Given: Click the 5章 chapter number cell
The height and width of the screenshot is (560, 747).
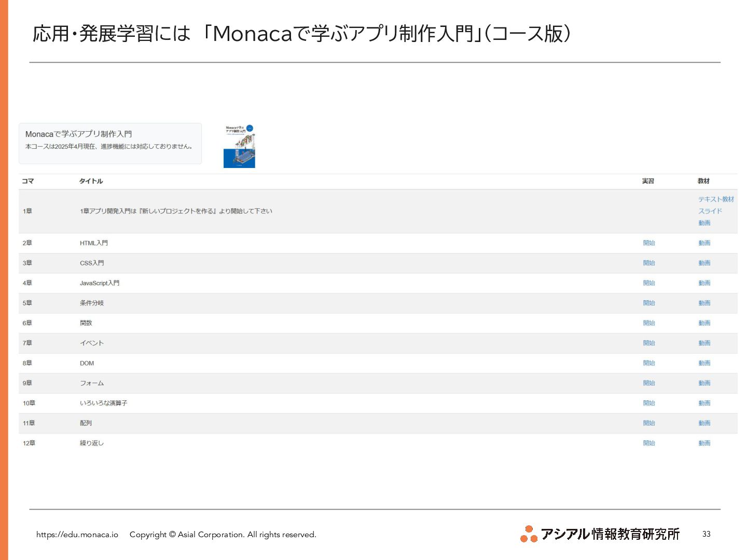Looking at the screenshot, I should point(27,303).
